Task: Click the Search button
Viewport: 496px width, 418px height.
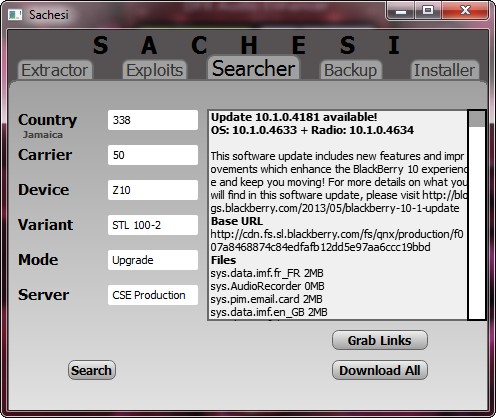Action: (92, 370)
